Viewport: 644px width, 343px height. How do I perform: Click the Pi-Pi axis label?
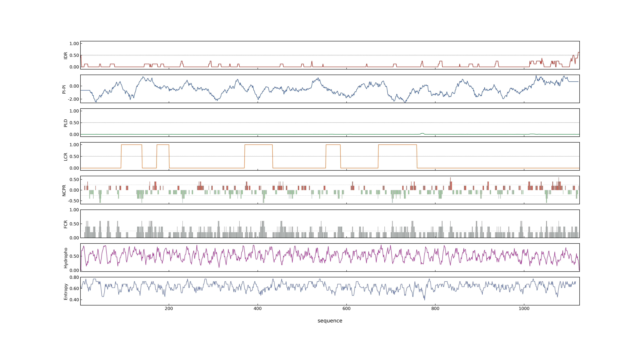[64, 89]
